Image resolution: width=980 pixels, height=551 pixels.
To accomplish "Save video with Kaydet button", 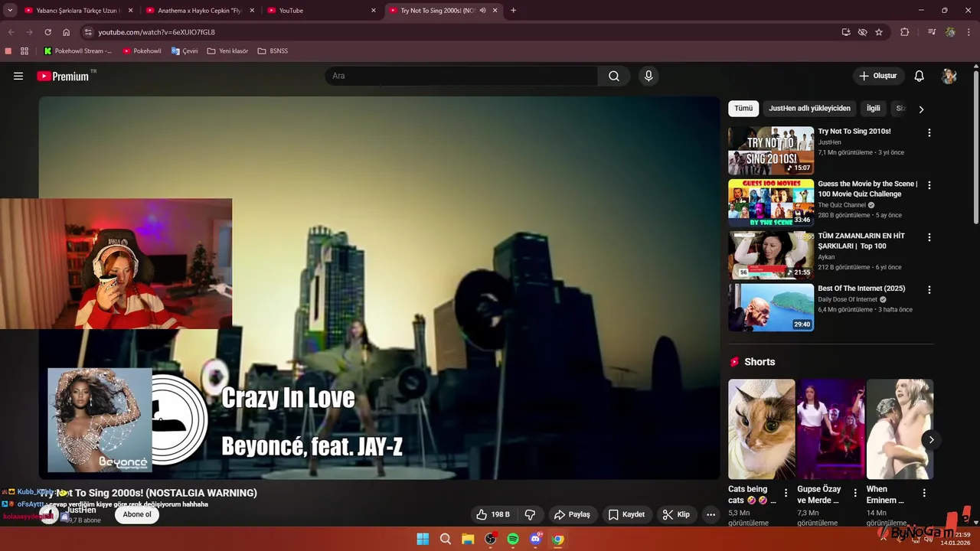I will (626, 514).
